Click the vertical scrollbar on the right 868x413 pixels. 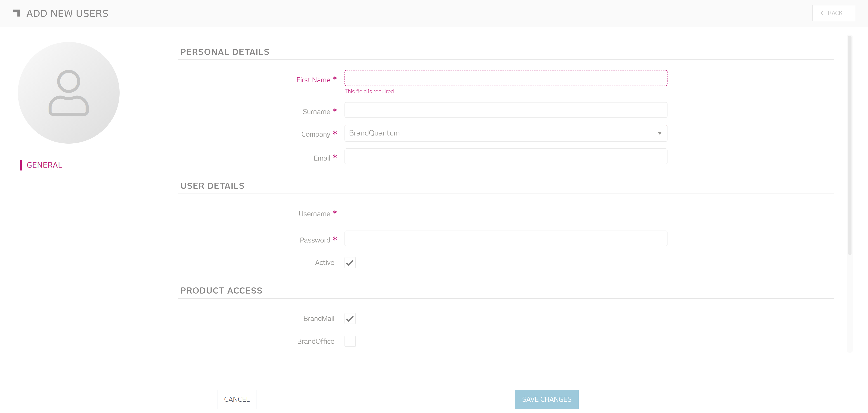pos(849,145)
